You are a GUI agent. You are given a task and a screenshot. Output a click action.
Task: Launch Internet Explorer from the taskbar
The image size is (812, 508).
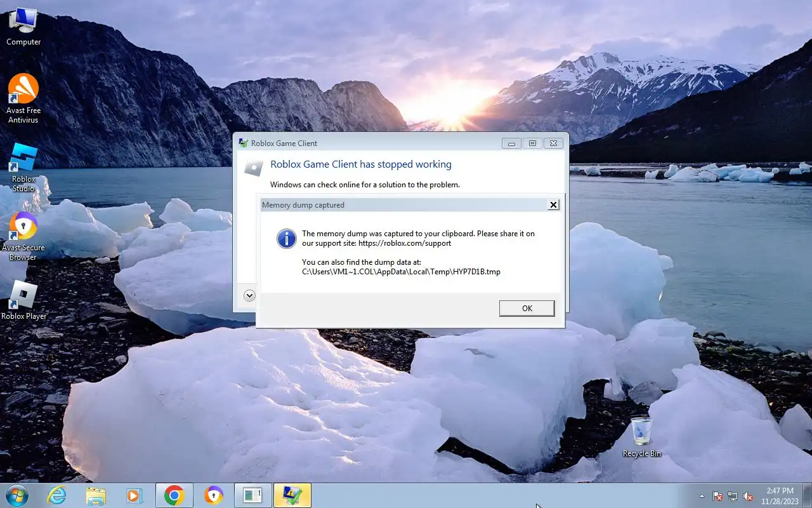(x=56, y=495)
